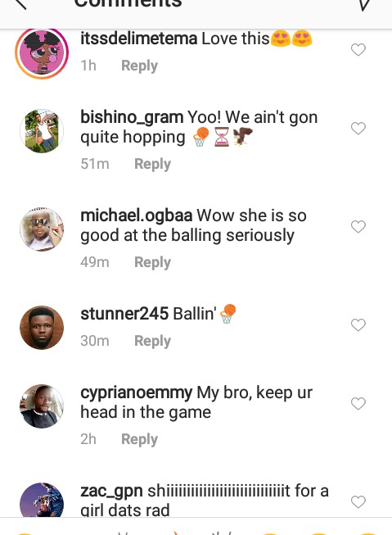View michael.ogbaa's profile photo
The image size is (392, 535).
pos(42,229)
